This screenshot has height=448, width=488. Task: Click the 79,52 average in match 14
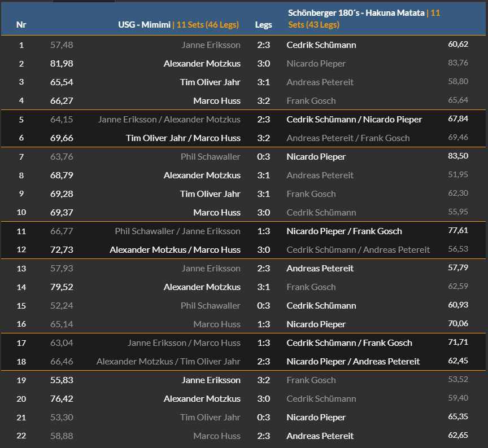[62, 287]
